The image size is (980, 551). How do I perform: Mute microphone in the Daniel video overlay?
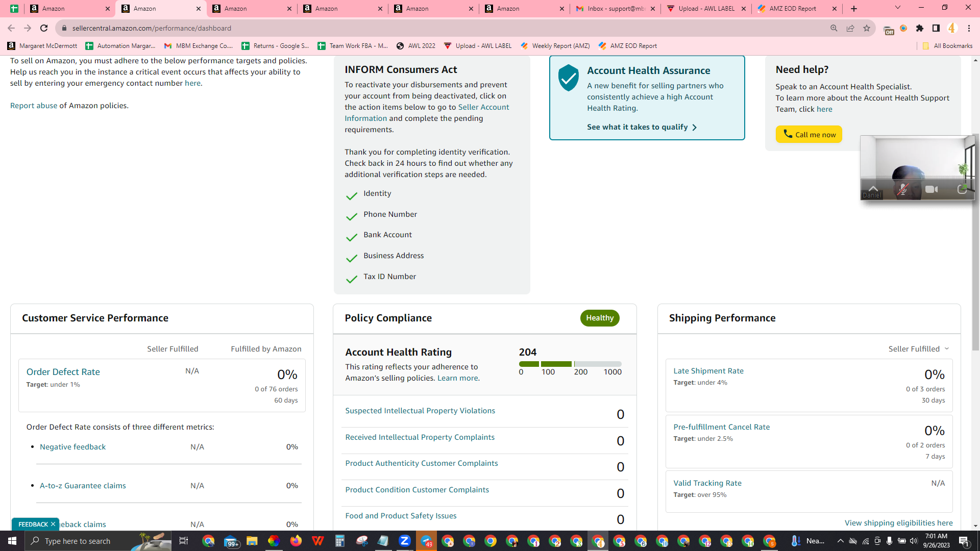pos(902,190)
